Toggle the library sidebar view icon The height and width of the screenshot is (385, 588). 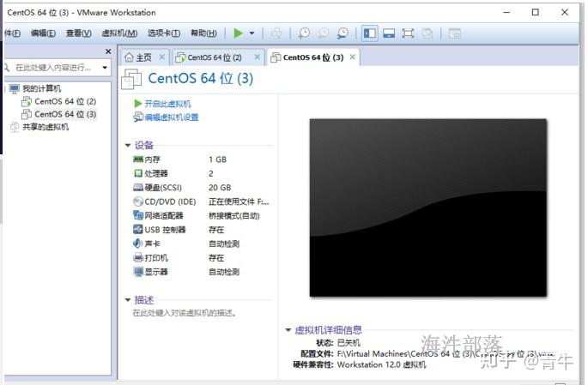(370, 33)
